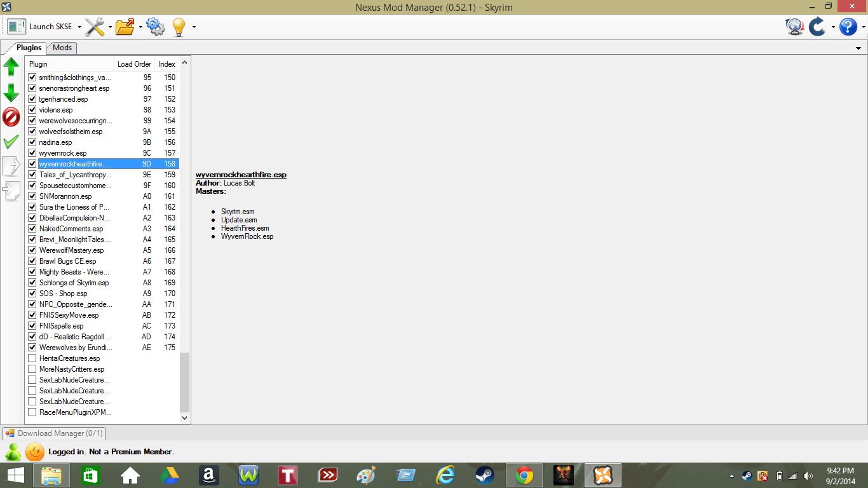Expand the folder icon dropdown arrow

[140, 27]
